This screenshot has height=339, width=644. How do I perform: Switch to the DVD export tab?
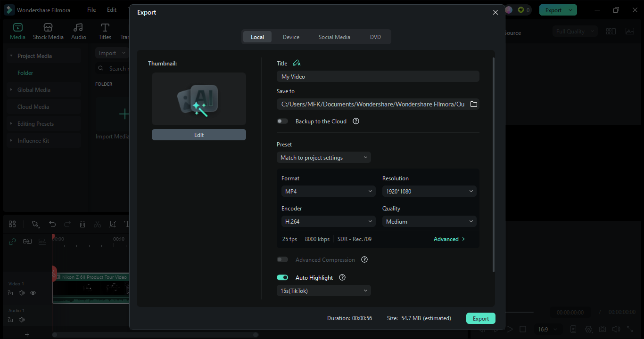375,37
